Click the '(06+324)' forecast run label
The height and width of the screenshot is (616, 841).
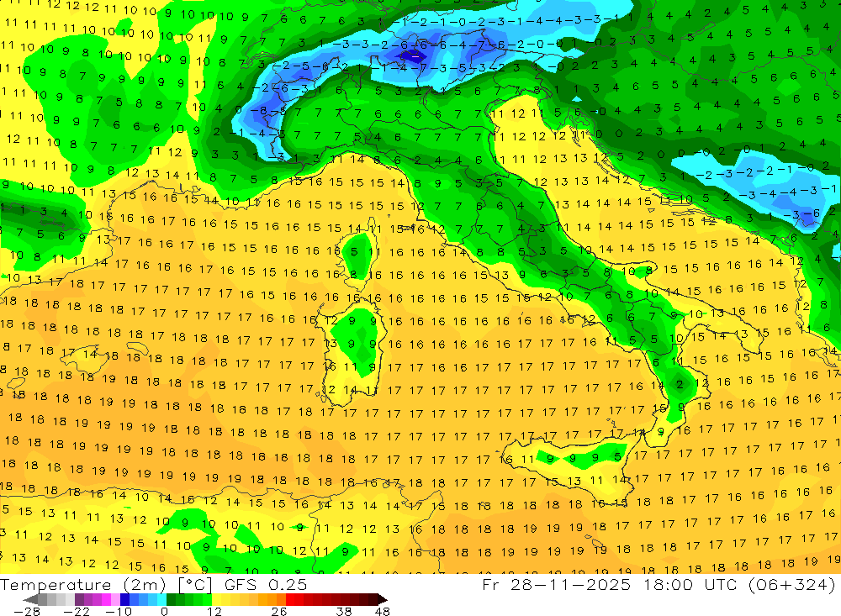(792, 584)
